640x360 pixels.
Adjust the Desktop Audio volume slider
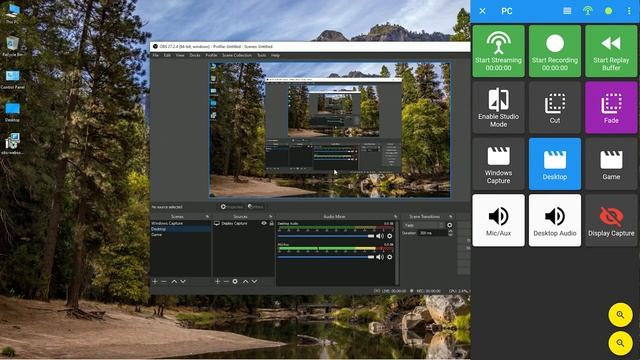(326, 236)
